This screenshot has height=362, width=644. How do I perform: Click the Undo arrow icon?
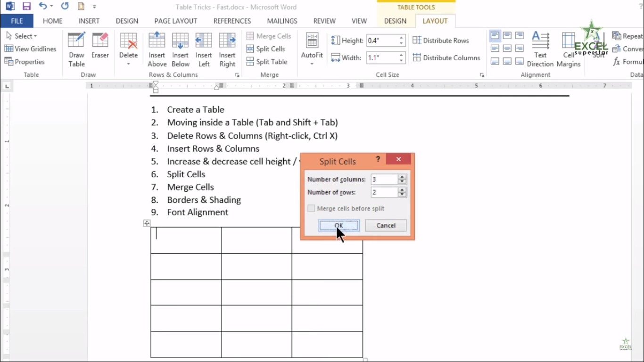43,7
